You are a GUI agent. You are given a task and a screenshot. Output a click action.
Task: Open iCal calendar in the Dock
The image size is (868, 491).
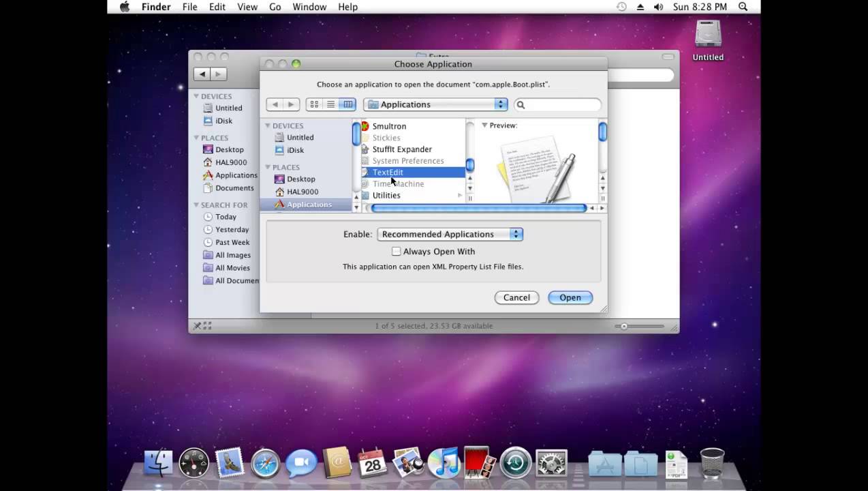tap(373, 463)
